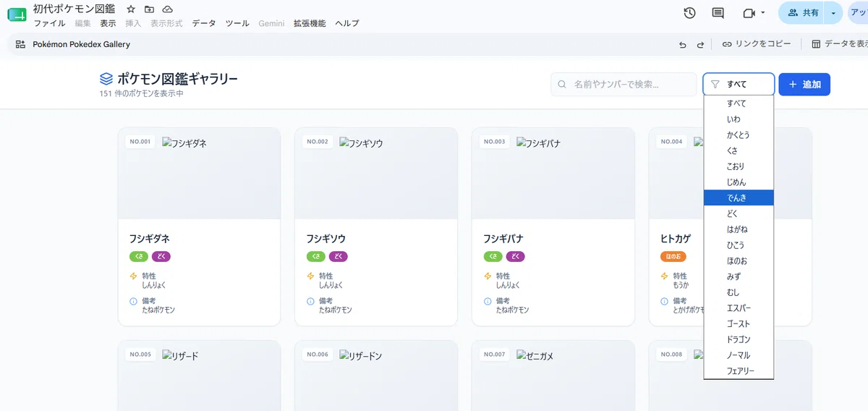Open version history clock icon
This screenshot has height=411, width=868.
tap(689, 13)
